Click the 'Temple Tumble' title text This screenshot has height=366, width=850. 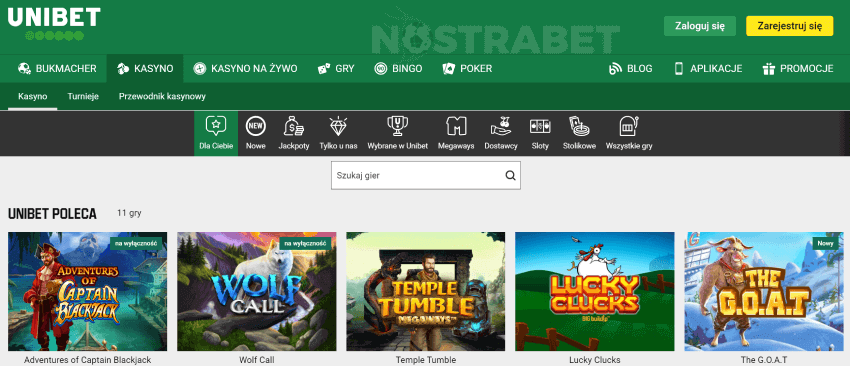coord(426,360)
